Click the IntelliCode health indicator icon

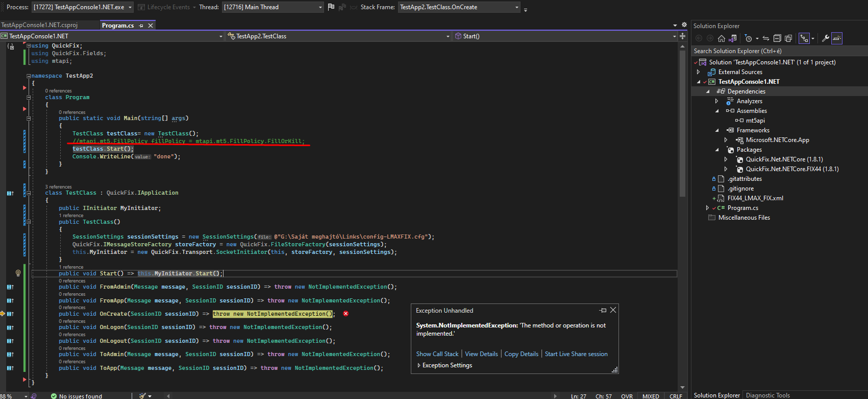point(34,396)
